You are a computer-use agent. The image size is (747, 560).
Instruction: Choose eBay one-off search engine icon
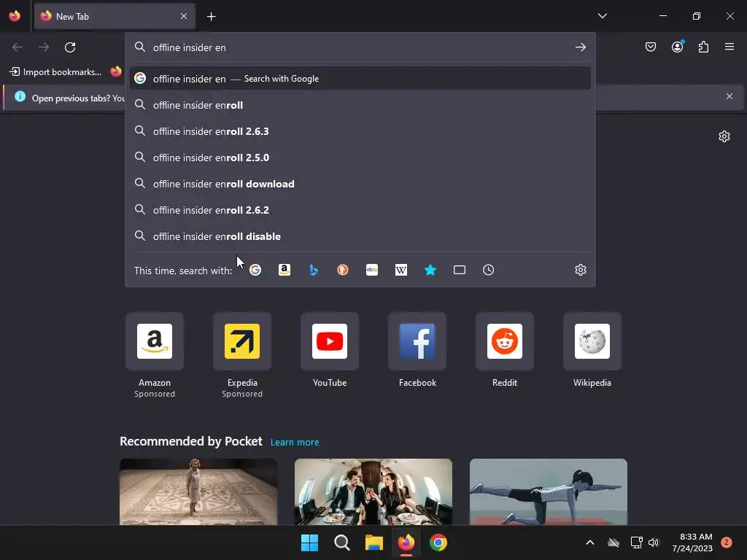tap(372, 270)
